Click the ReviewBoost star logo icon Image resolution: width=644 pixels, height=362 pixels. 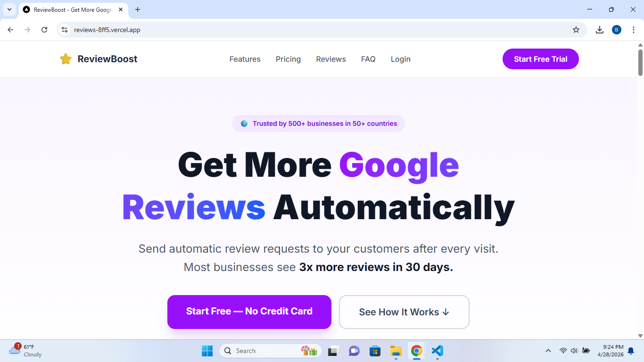click(66, 59)
